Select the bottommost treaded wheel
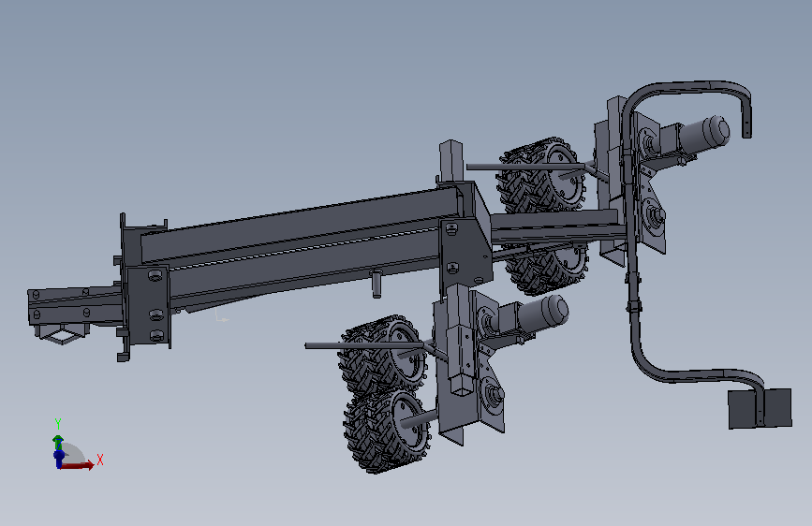 click(x=388, y=431)
